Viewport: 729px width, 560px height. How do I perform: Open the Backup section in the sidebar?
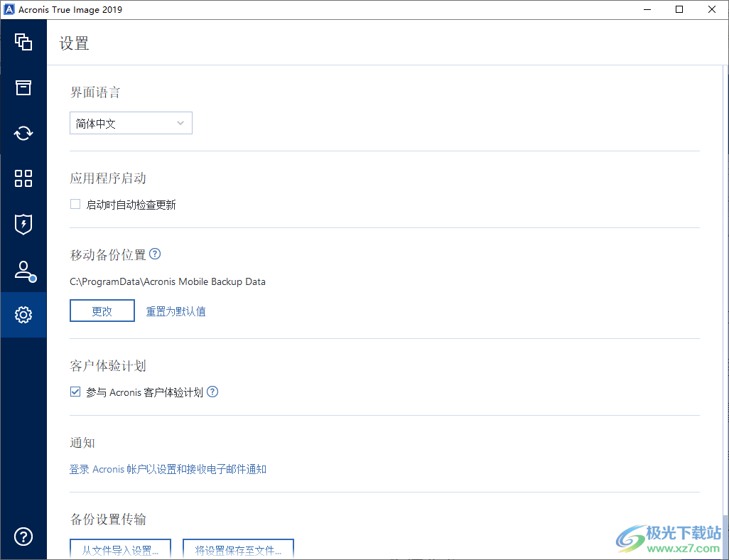(23, 42)
